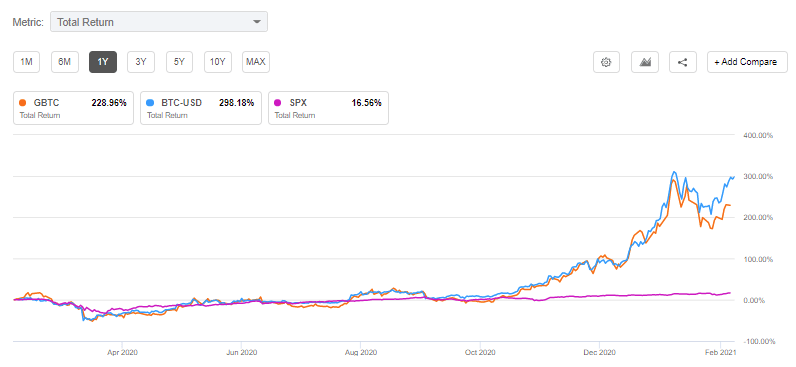Click the 400.00% y-axis label
The image size is (796, 367).
tap(758, 136)
